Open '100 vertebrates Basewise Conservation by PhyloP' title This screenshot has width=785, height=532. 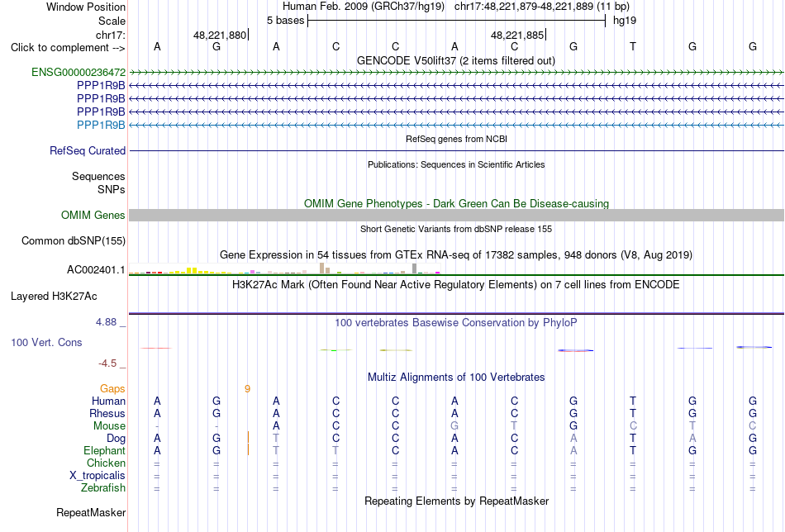coord(456,323)
